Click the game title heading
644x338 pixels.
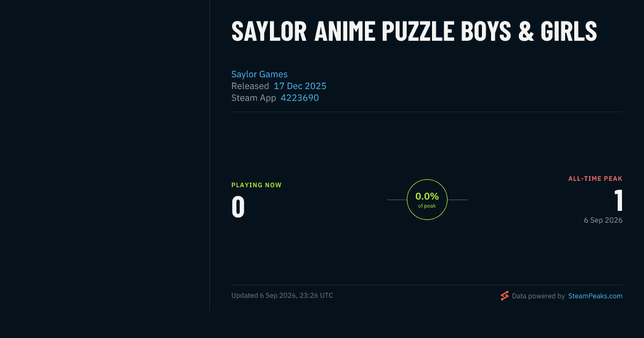pos(414,32)
